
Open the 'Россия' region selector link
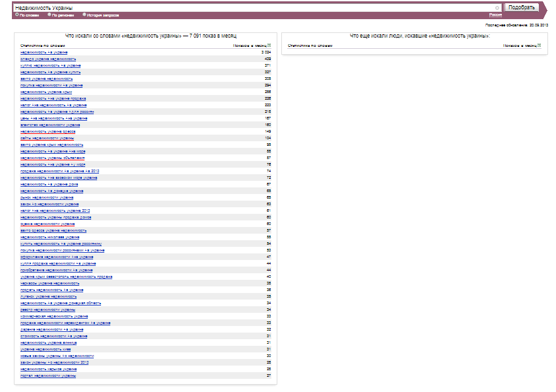pyautogui.click(x=495, y=15)
